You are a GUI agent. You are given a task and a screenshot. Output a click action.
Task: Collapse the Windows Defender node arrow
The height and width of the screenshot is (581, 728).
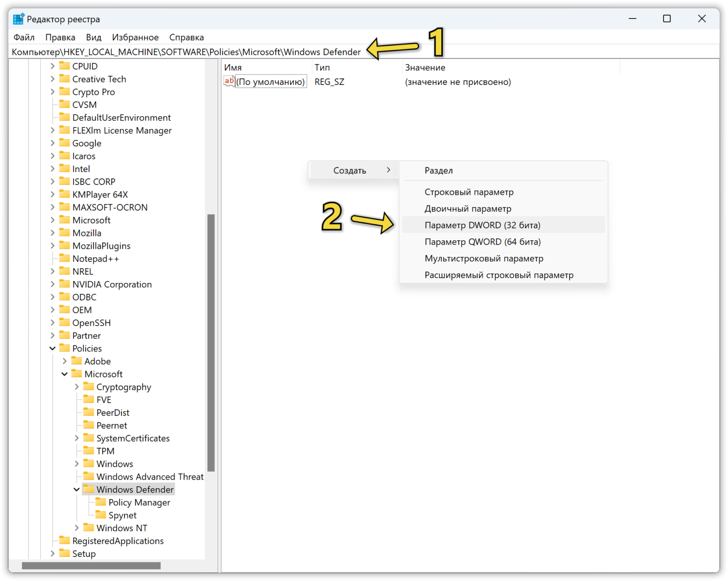pos(76,490)
